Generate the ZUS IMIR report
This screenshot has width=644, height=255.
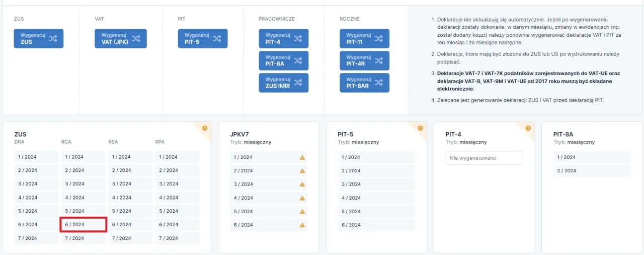[x=284, y=83]
